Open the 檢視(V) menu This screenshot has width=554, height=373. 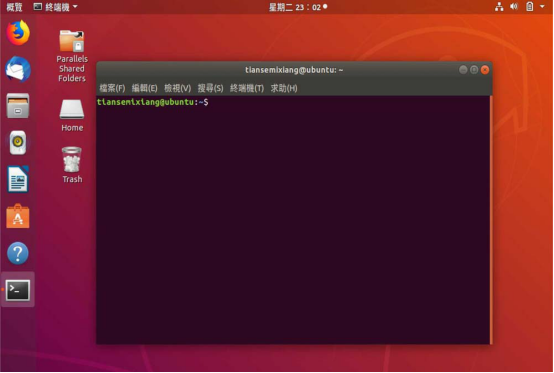177,88
